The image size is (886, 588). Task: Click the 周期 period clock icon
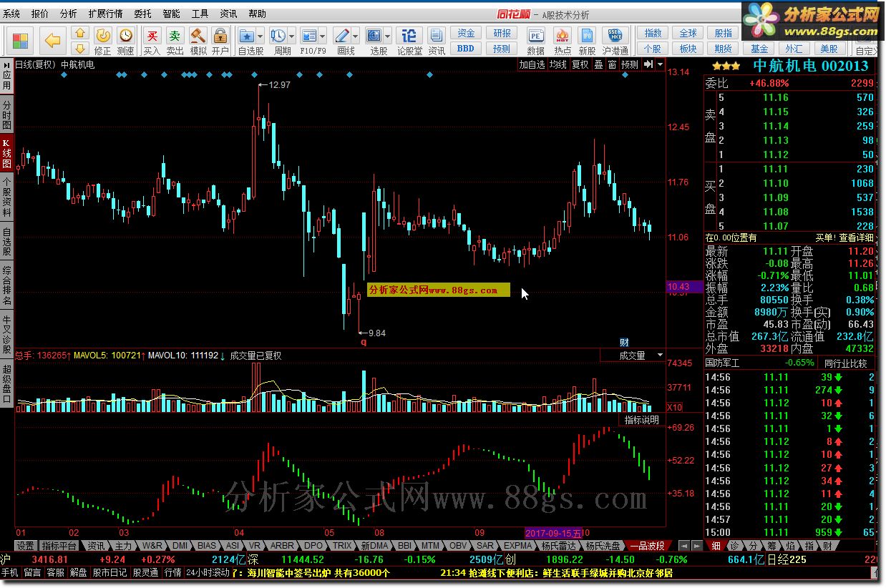tap(279, 36)
